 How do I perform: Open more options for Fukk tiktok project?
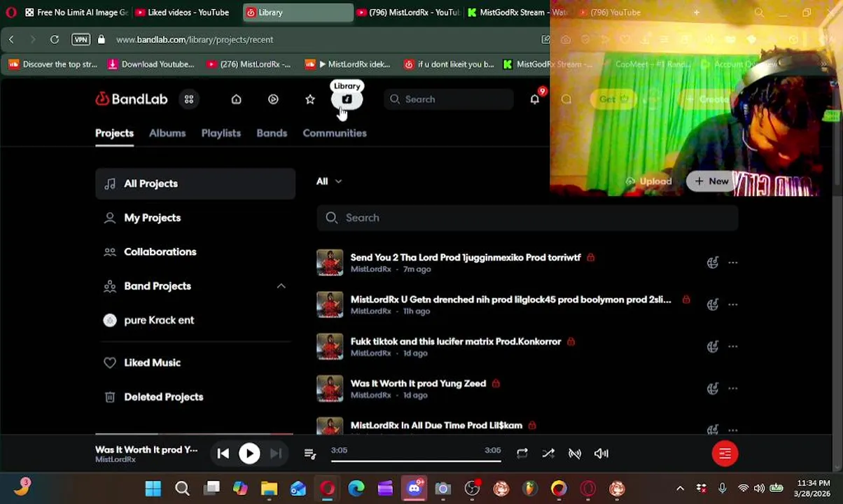732,346
